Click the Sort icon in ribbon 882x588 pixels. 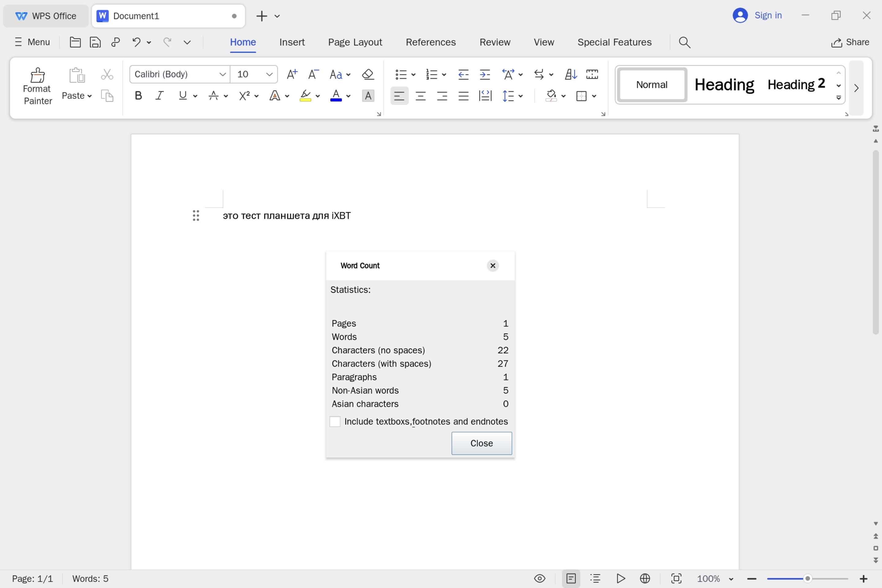click(570, 74)
